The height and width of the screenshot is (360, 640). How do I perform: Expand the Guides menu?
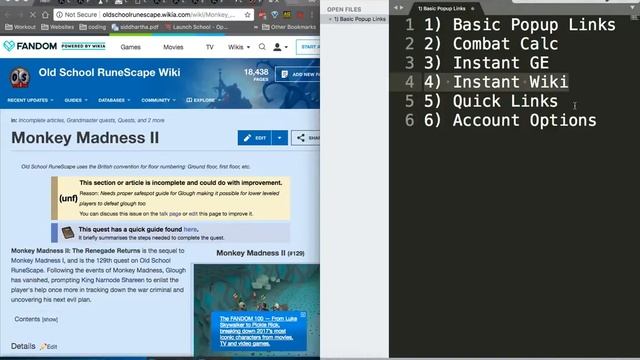coord(76,100)
